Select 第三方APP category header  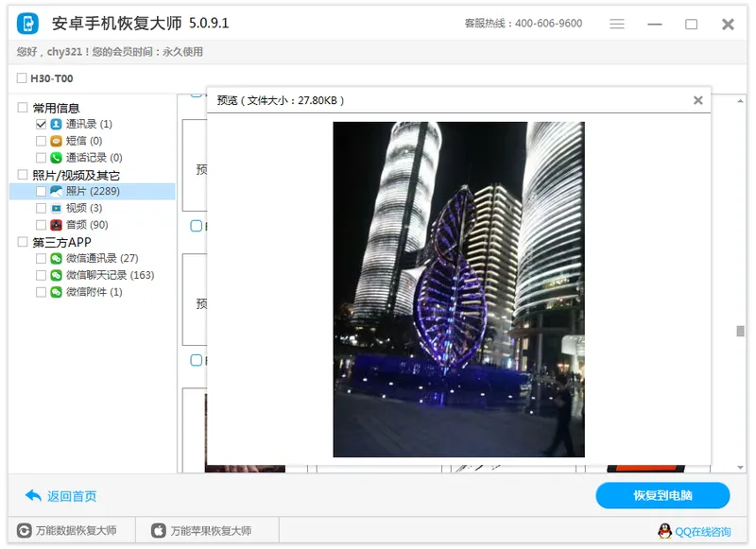coord(61,242)
